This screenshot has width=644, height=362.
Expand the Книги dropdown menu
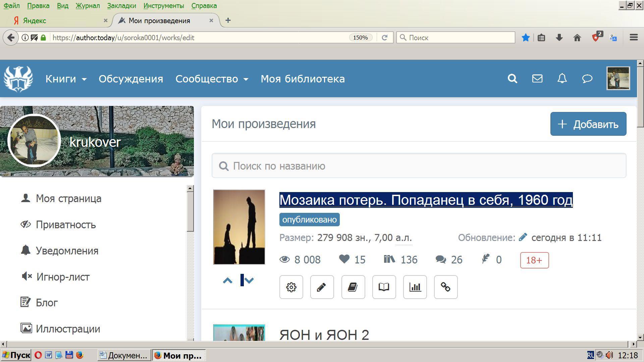point(66,79)
